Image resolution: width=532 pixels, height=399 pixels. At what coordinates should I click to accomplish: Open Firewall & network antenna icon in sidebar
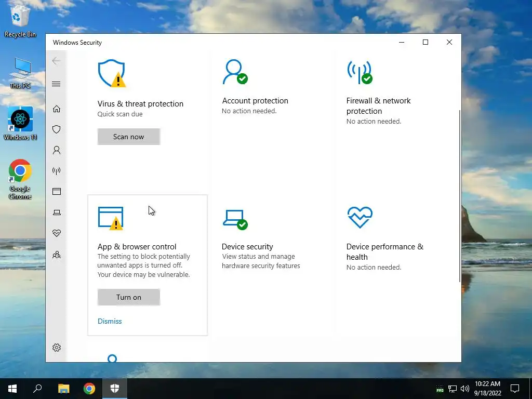pyautogui.click(x=56, y=170)
